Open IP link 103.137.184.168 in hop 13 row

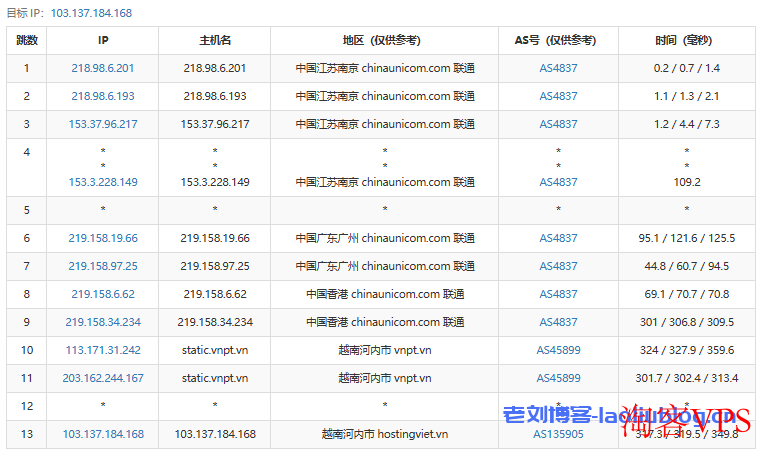(103, 434)
